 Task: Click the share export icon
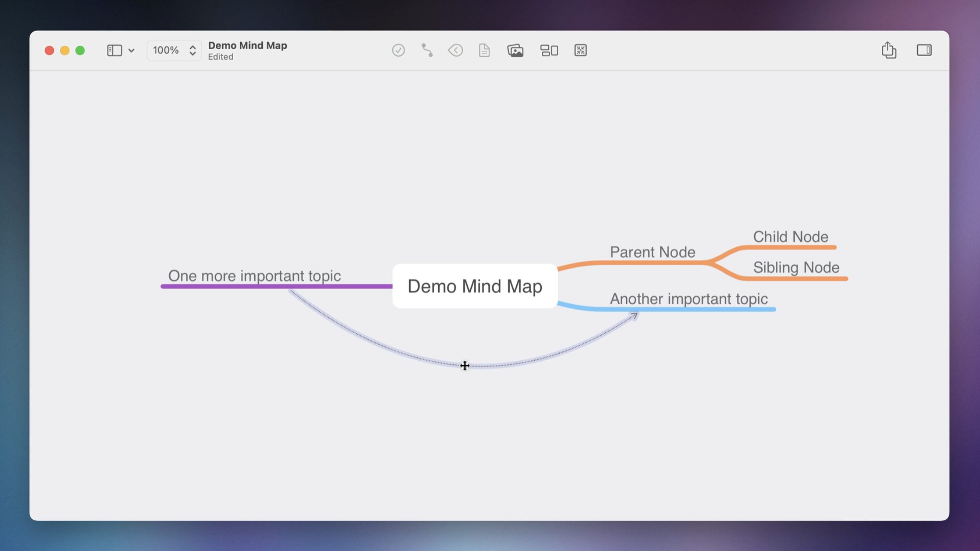[888, 50]
